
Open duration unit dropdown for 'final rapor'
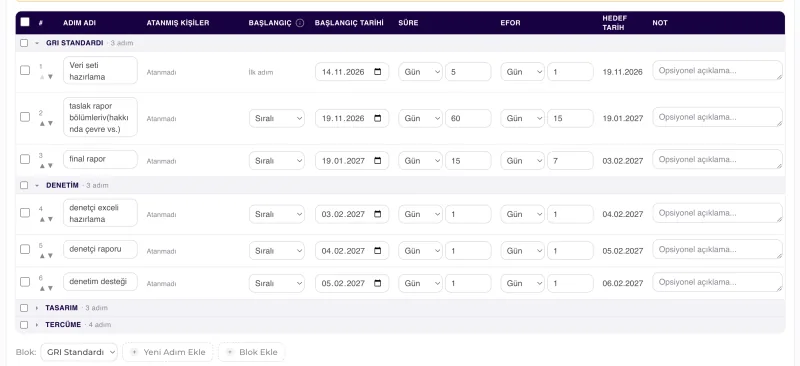420,161
